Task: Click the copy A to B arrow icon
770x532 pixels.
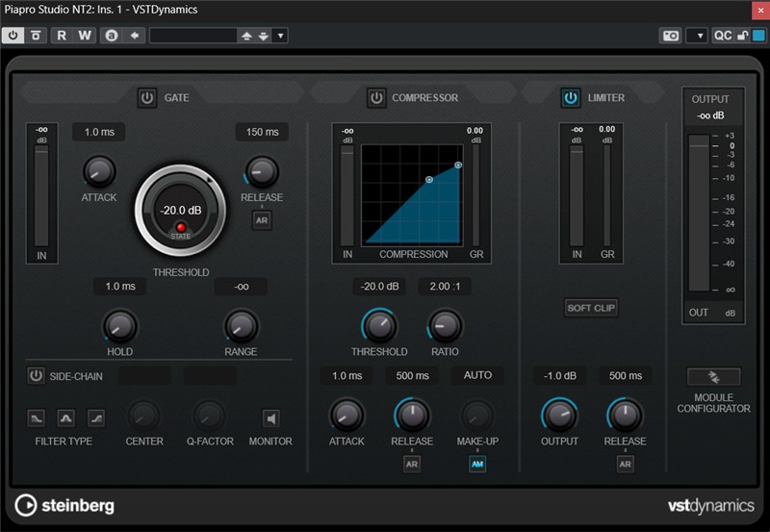Action: (134, 36)
